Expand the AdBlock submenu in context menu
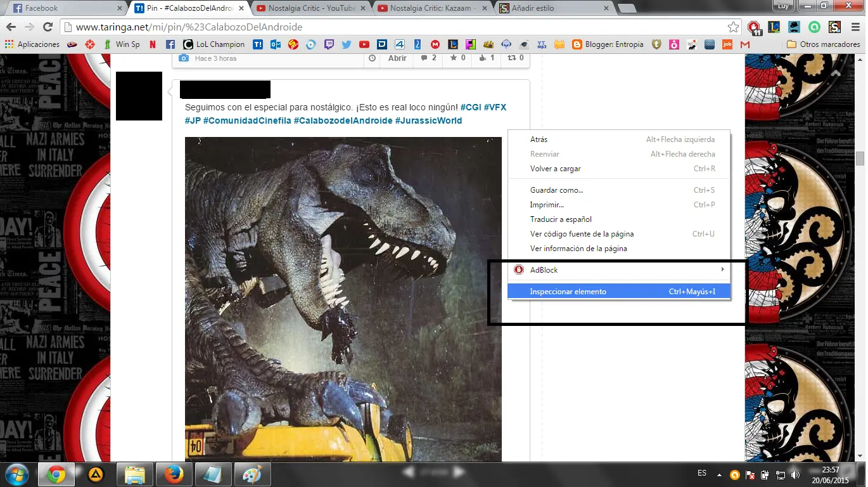 pos(620,270)
